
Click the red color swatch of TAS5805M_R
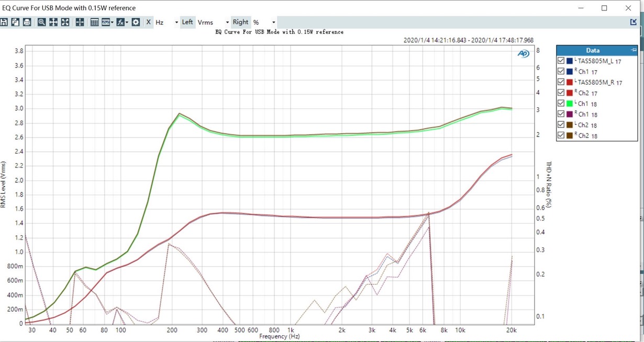(x=570, y=83)
